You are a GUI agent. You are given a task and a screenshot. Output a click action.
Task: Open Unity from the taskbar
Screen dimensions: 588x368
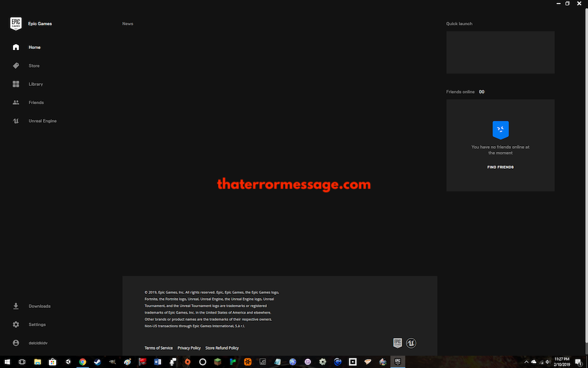(68, 362)
